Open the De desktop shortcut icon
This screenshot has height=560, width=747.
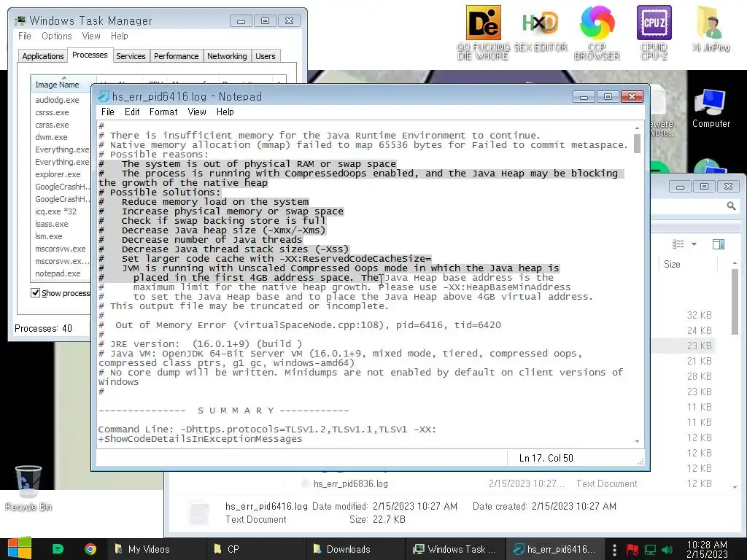click(x=483, y=23)
